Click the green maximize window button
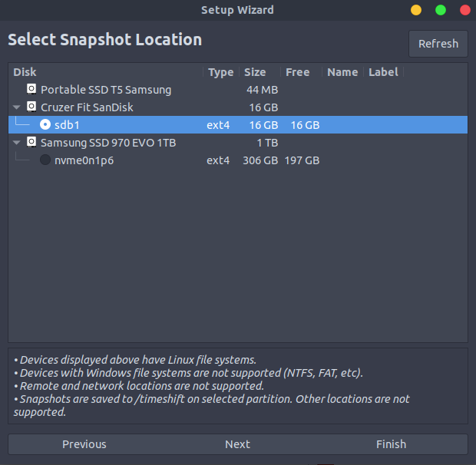Image resolution: width=476 pixels, height=465 pixels. pos(441,10)
